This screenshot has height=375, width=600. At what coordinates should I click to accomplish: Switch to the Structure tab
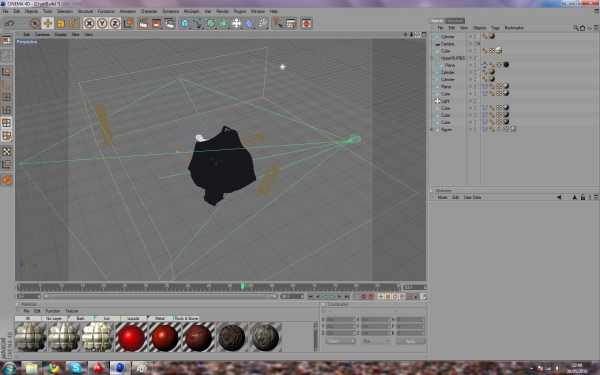(455, 21)
